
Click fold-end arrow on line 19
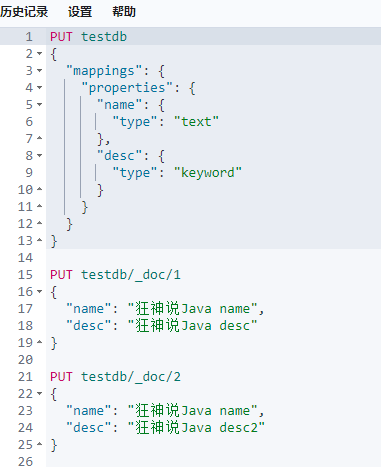(40, 342)
